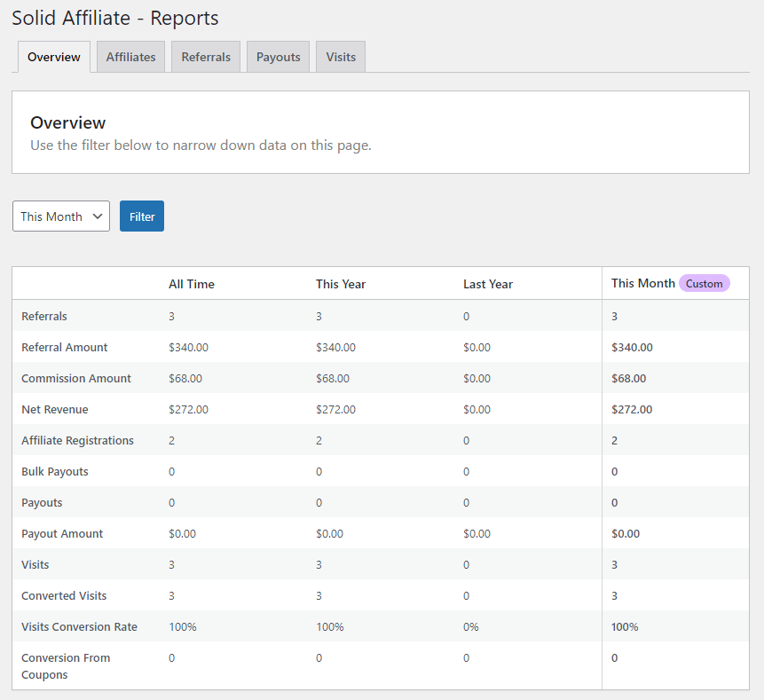Select the Commission Amount row label

pyautogui.click(x=75, y=378)
